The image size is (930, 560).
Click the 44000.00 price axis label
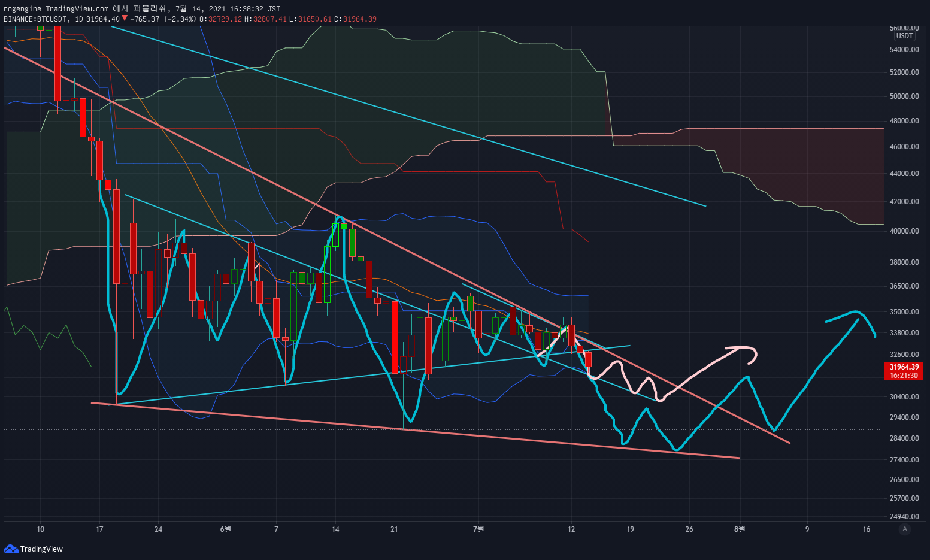point(904,174)
